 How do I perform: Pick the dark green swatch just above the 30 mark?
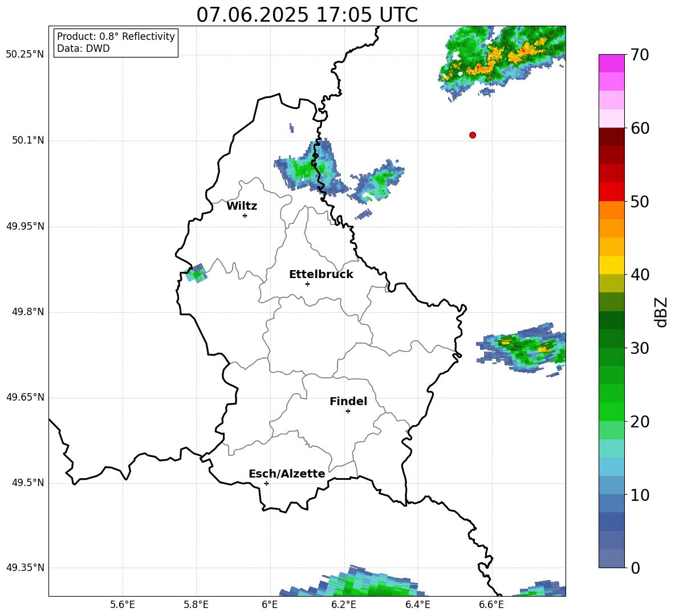coord(611,338)
